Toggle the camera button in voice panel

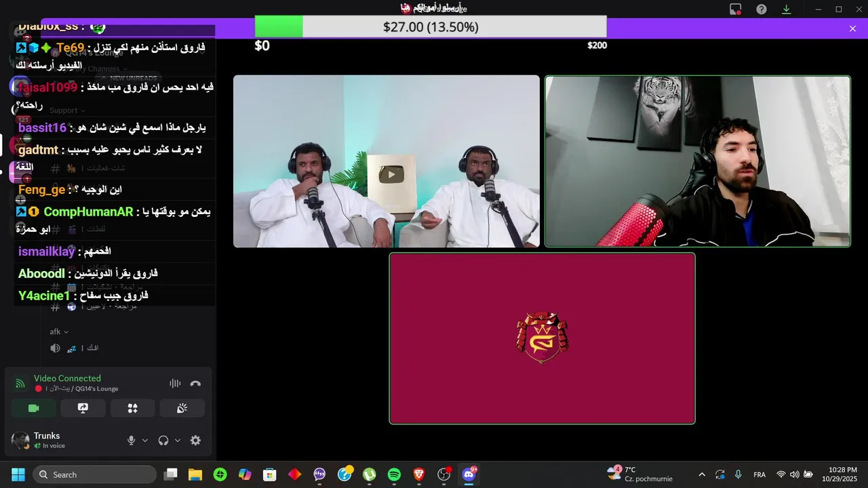coord(34,408)
